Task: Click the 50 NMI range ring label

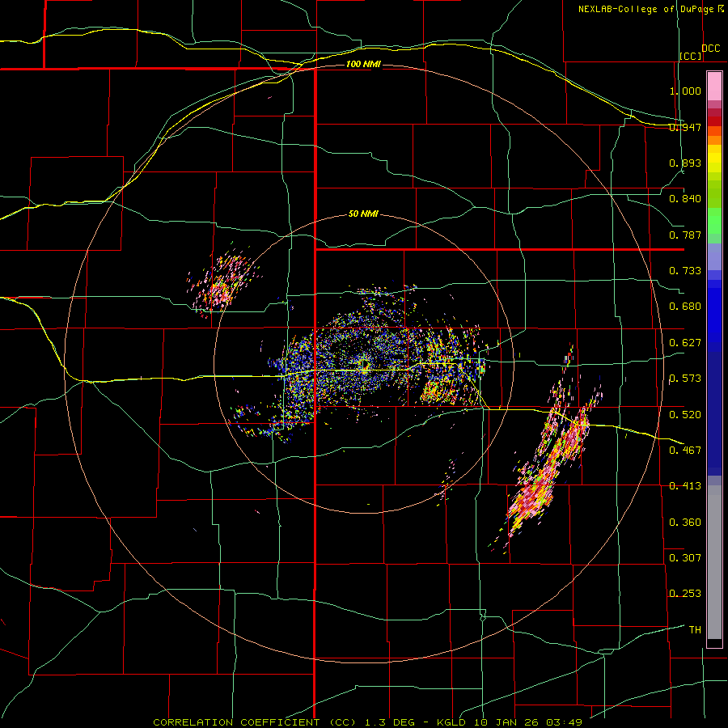Action: click(x=363, y=214)
